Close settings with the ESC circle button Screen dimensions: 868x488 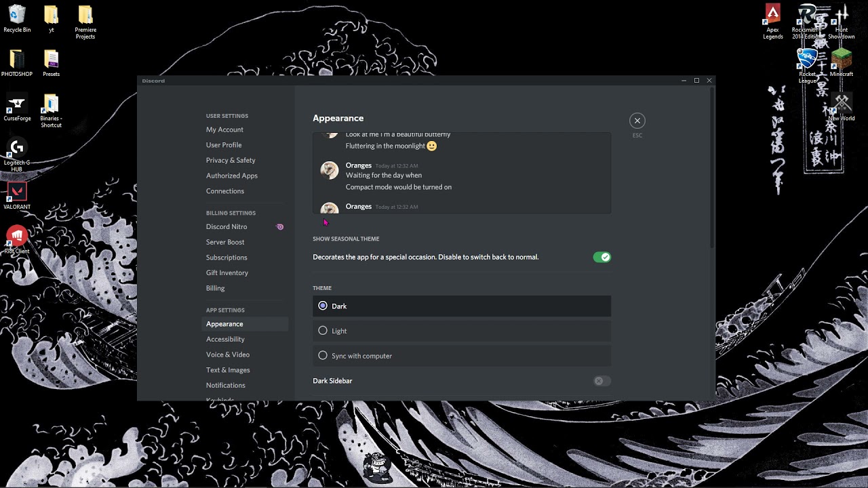tap(637, 121)
